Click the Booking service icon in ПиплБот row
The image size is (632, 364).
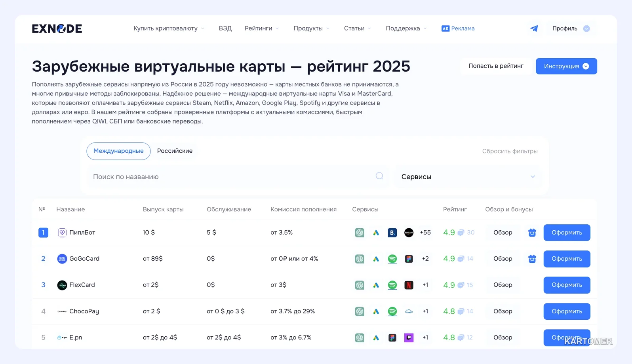(x=392, y=233)
